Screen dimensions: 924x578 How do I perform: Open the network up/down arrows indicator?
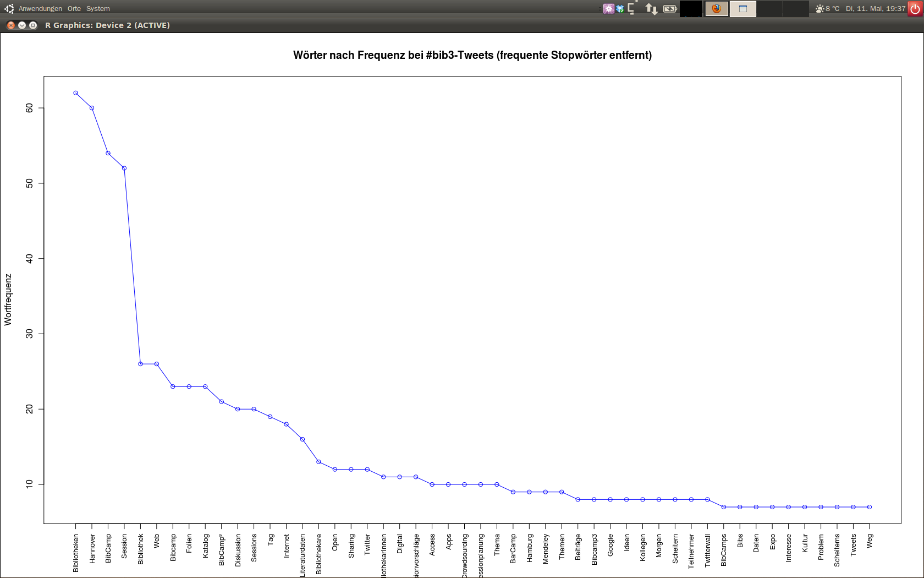click(651, 9)
